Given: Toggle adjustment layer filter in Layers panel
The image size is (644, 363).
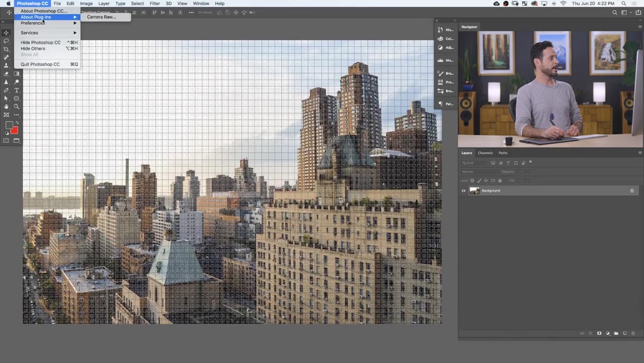Looking at the screenshot, I should (501, 163).
